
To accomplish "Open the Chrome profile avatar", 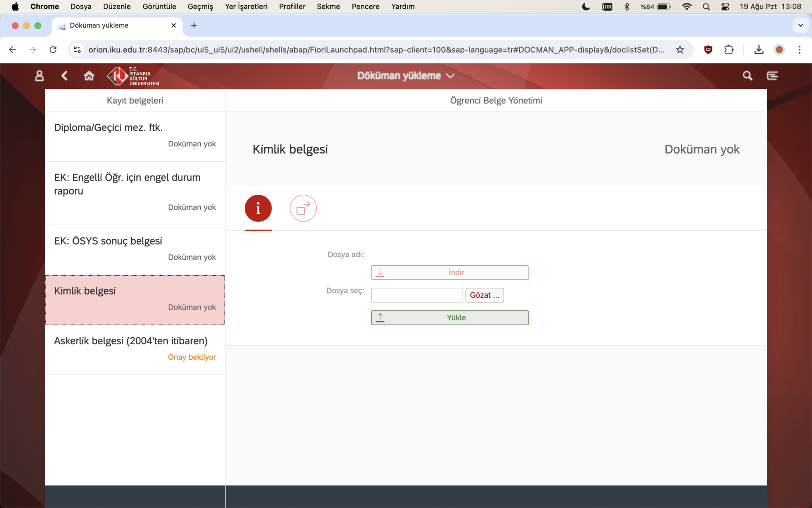I will click(779, 49).
